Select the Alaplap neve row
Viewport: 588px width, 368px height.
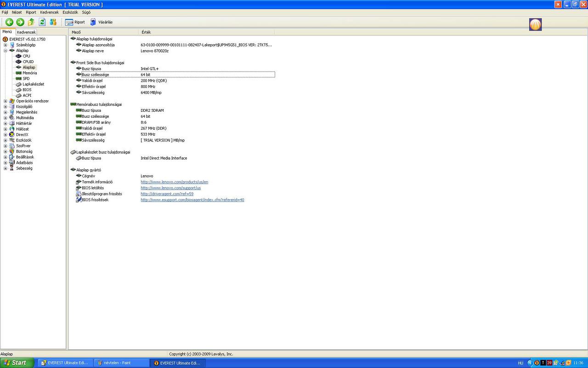click(172, 51)
